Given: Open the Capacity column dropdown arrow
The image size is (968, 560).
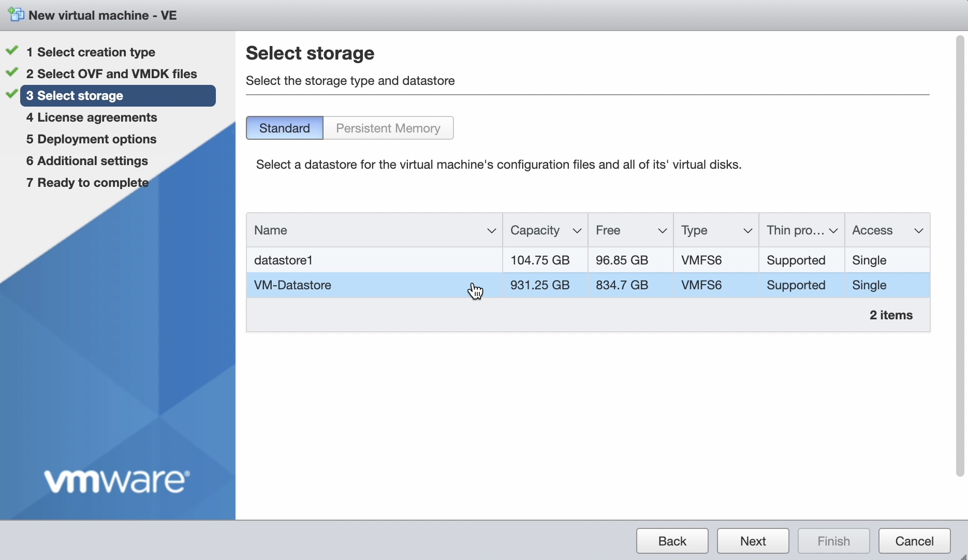Looking at the screenshot, I should (x=577, y=231).
